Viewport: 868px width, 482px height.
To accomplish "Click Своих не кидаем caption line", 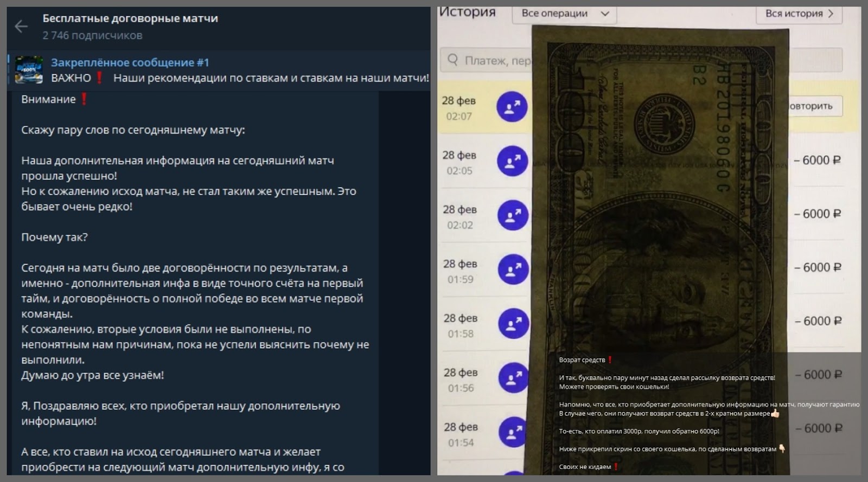I will click(x=589, y=466).
